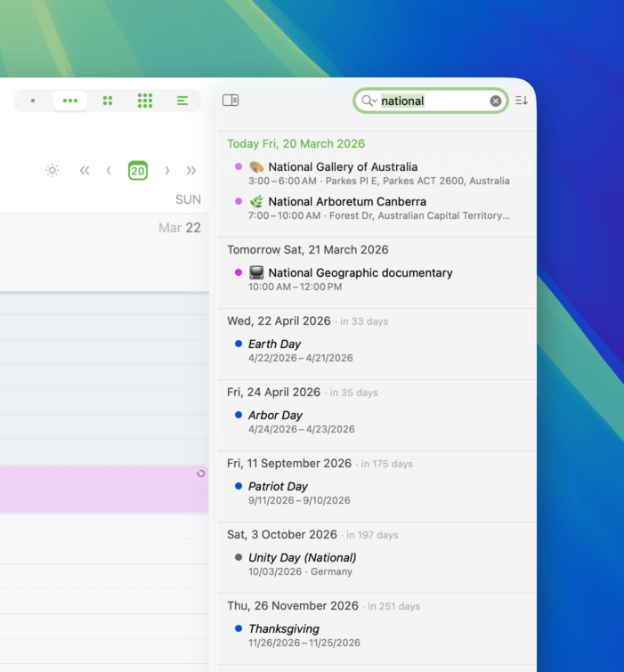Click the Forest Dr address line

tap(419, 215)
